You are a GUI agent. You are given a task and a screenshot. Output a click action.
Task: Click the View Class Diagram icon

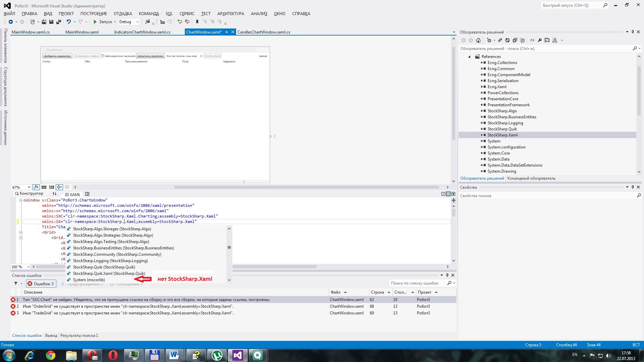coord(555,40)
